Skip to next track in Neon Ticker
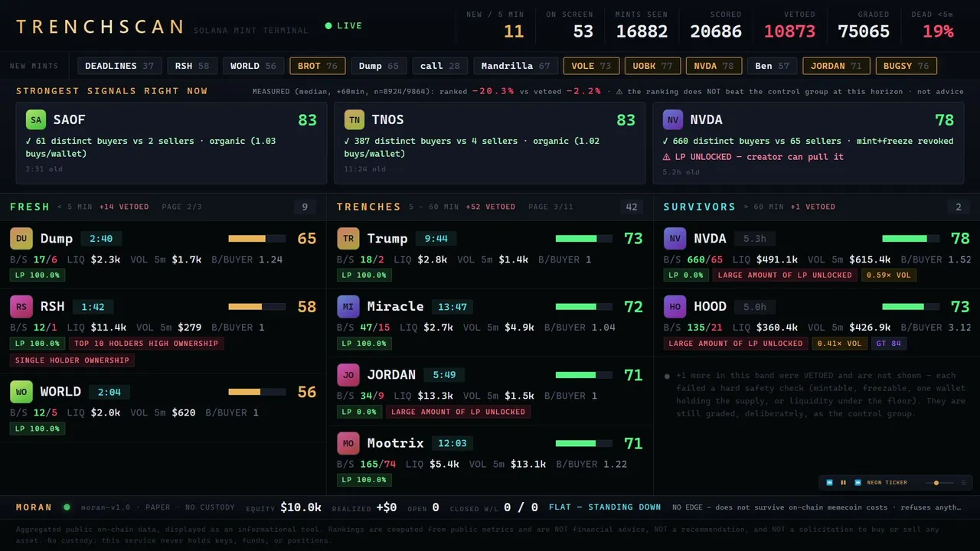Image resolution: width=980 pixels, height=551 pixels. pyautogui.click(x=857, y=483)
